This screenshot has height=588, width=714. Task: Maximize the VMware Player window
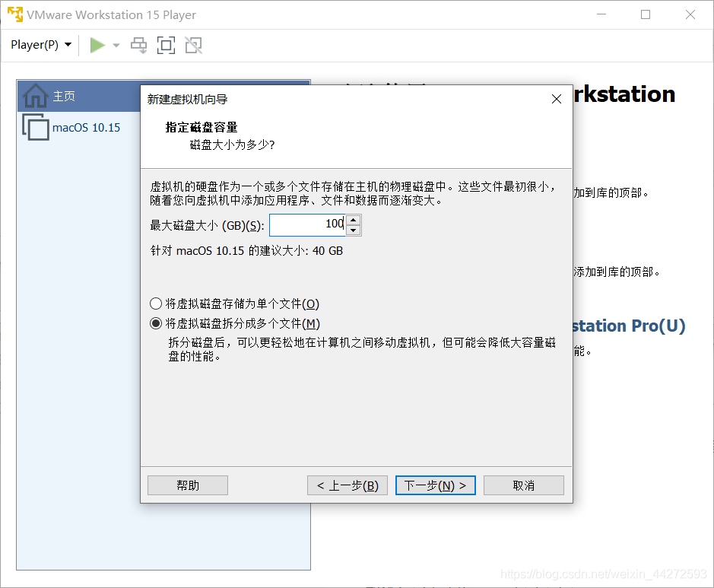point(646,14)
